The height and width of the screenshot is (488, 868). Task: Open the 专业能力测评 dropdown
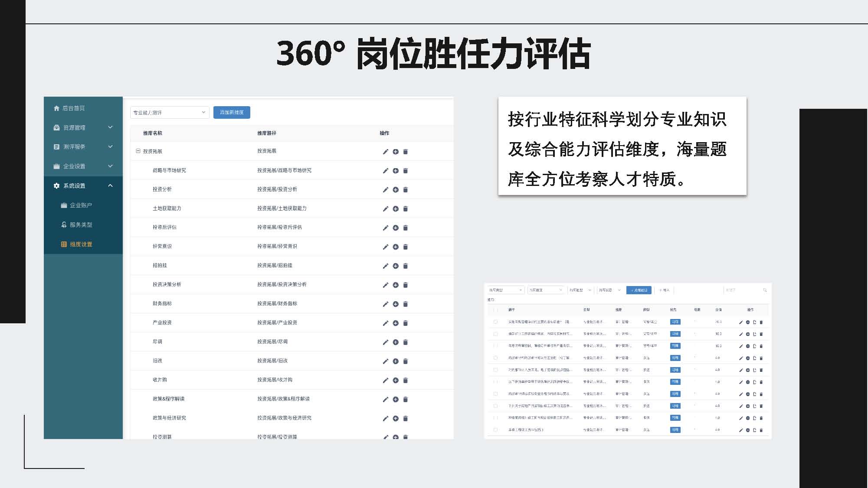tap(170, 112)
